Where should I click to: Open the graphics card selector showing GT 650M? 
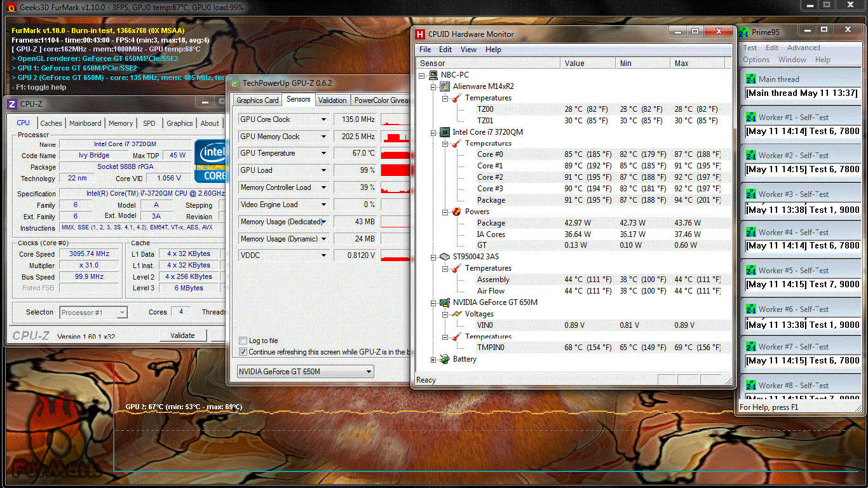pyautogui.click(x=305, y=372)
